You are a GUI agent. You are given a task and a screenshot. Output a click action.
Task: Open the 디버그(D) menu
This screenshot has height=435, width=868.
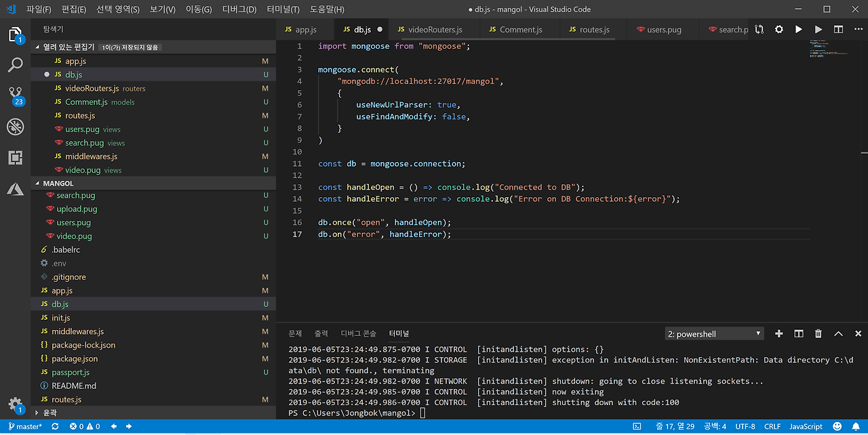click(239, 9)
